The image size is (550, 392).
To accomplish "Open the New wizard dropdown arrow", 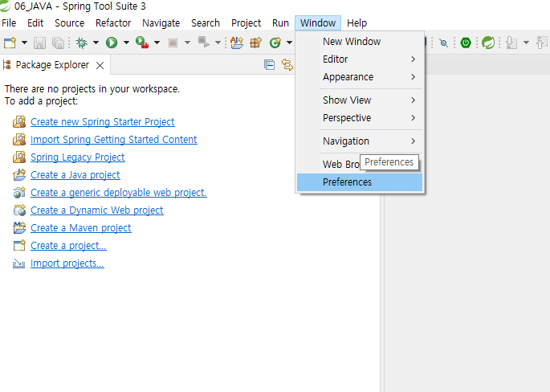I will click(x=24, y=43).
